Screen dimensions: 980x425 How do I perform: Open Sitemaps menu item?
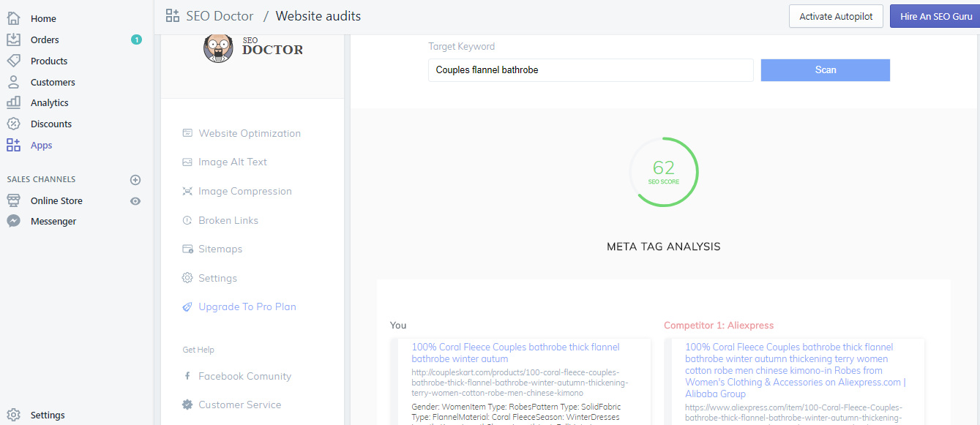point(220,249)
